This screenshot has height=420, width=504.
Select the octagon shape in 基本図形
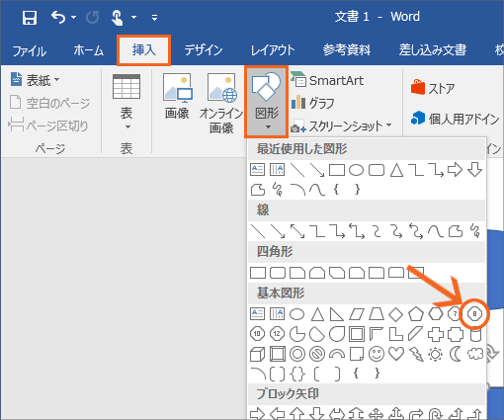tap(474, 314)
